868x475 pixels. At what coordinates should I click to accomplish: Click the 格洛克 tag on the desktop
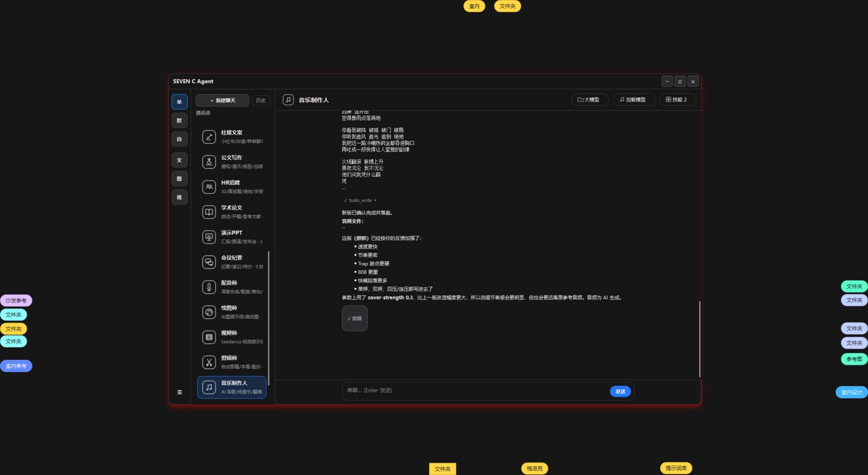535,468
